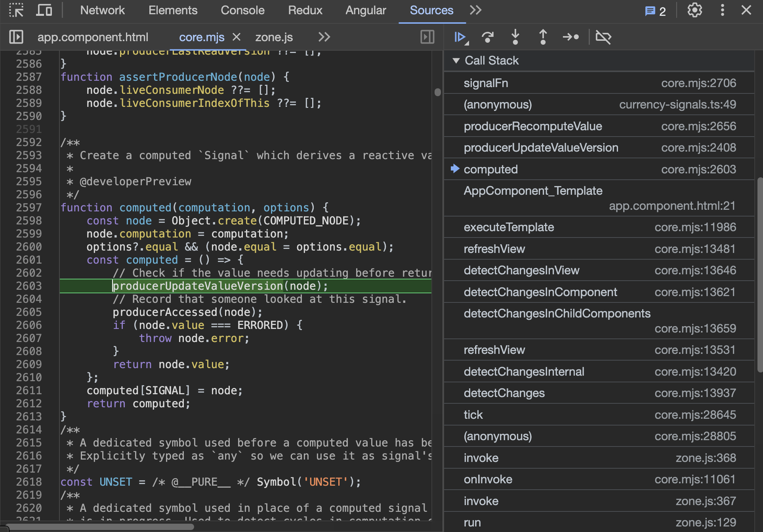Step into next function call
Screen dimensions: 763x532
coord(515,37)
